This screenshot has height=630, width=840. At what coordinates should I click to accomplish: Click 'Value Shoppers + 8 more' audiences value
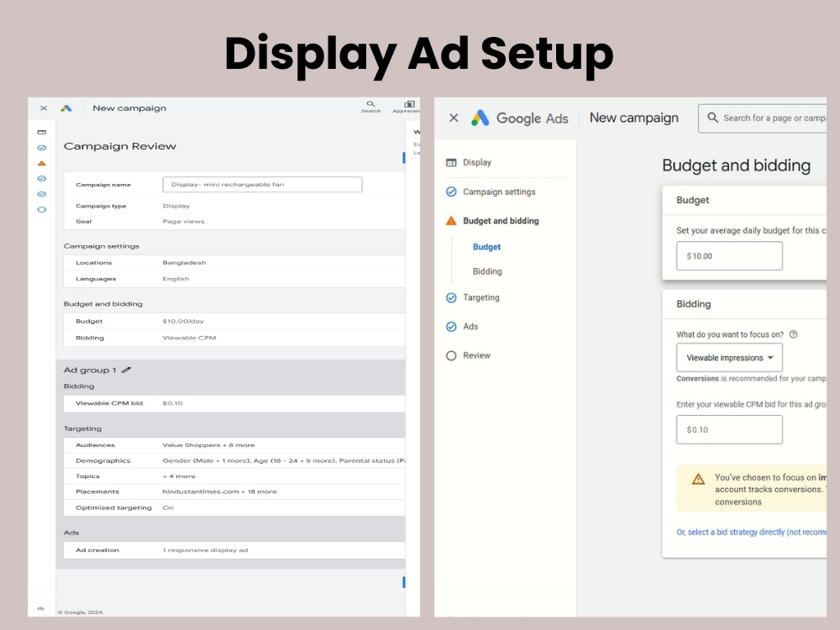[208, 444]
